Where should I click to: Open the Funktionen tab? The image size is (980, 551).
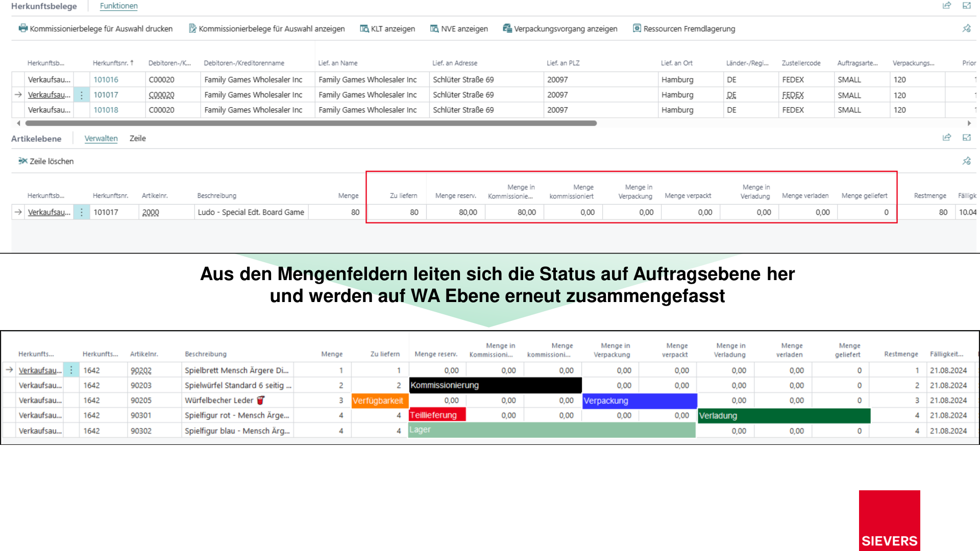(119, 6)
